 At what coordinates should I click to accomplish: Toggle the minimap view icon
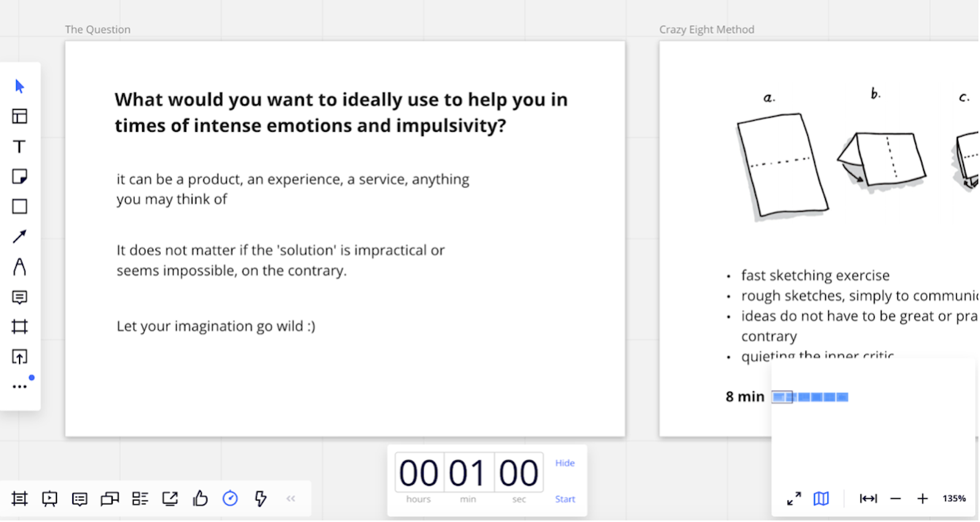(x=821, y=499)
